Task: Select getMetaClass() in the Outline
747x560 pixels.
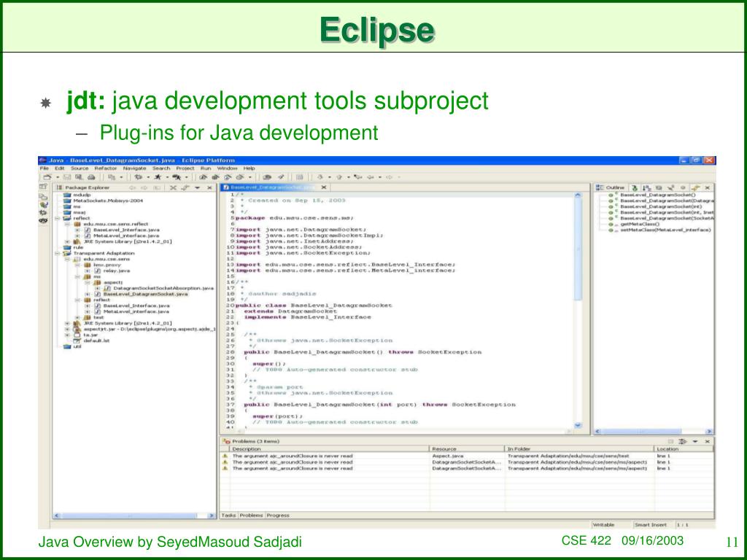Action: tap(640, 224)
